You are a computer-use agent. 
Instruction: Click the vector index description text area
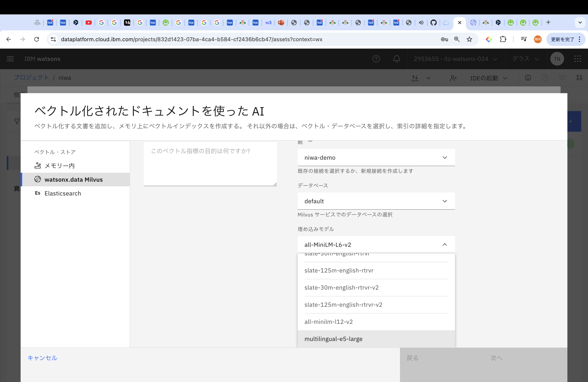[210, 164]
